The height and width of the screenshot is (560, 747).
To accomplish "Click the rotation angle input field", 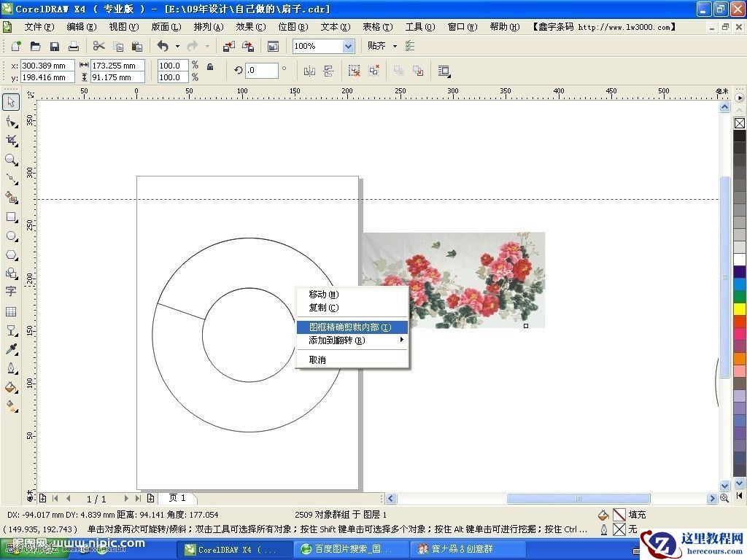I will pyautogui.click(x=262, y=71).
